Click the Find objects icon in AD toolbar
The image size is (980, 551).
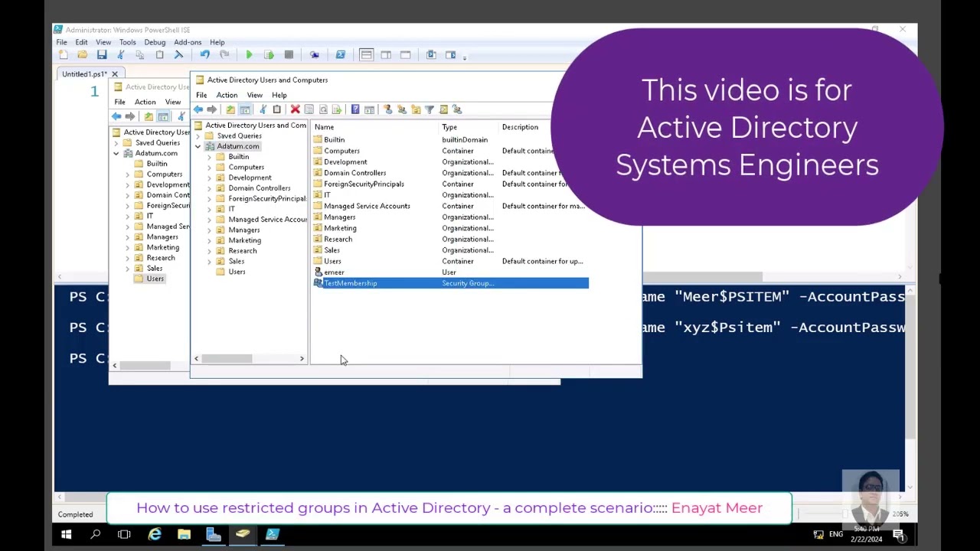443,109
